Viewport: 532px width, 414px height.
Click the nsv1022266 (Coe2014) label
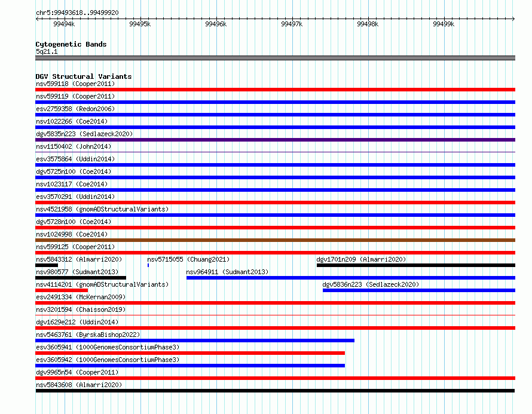pyautogui.click(x=72, y=121)
